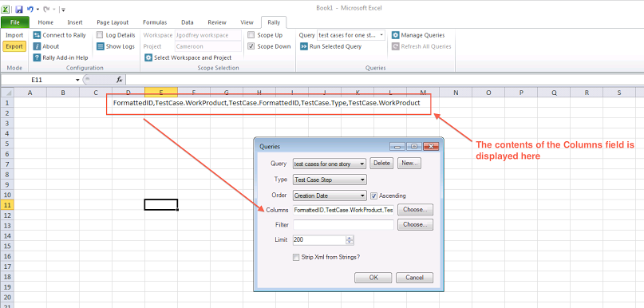
Task: Switch to the Review tab
Action: click(217, 22)
